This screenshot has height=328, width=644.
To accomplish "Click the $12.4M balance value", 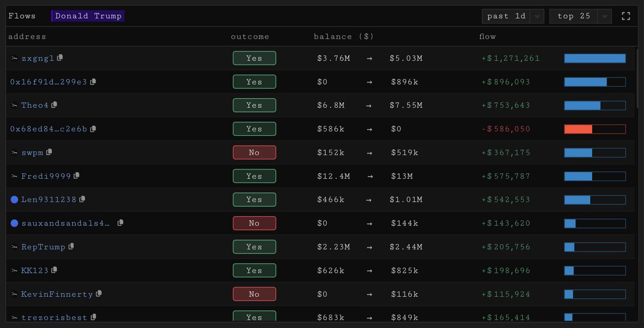I will pos(333,176).
